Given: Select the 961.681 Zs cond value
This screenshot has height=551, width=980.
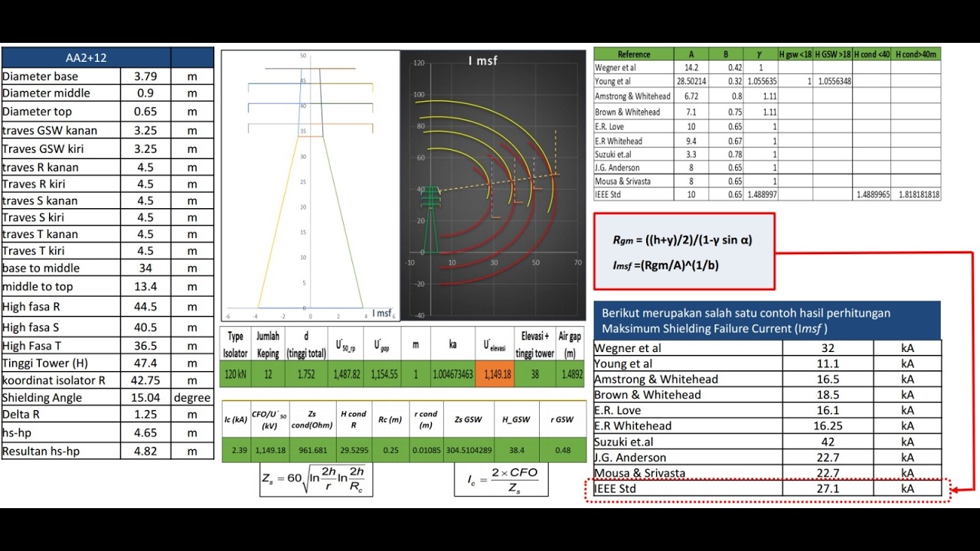Looking at the screenshot, I should click(x=313, y=449).
